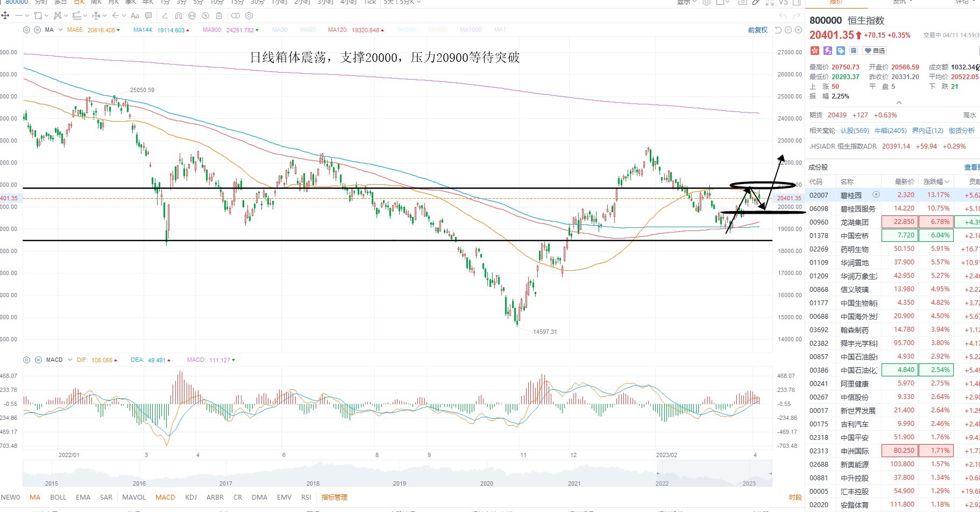Screen dimensions: 980x512
Task: Select the straight line drawing tool
Action: [x=19, y=16]
